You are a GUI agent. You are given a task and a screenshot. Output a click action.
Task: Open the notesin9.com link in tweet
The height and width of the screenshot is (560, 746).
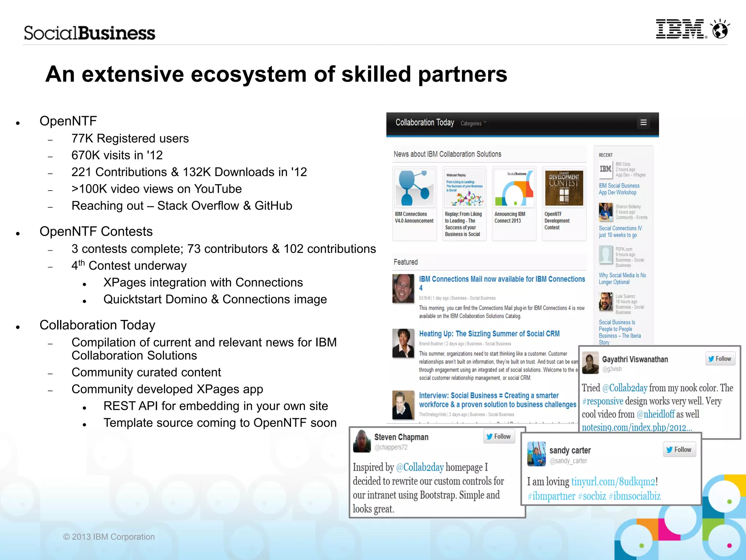(637, 427)
